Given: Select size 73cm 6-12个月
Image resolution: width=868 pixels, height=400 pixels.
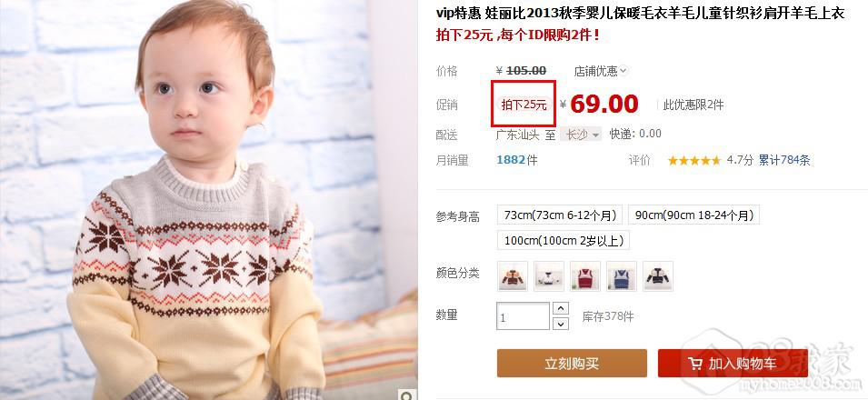Looking at the screenshot, I should (560, 215).
